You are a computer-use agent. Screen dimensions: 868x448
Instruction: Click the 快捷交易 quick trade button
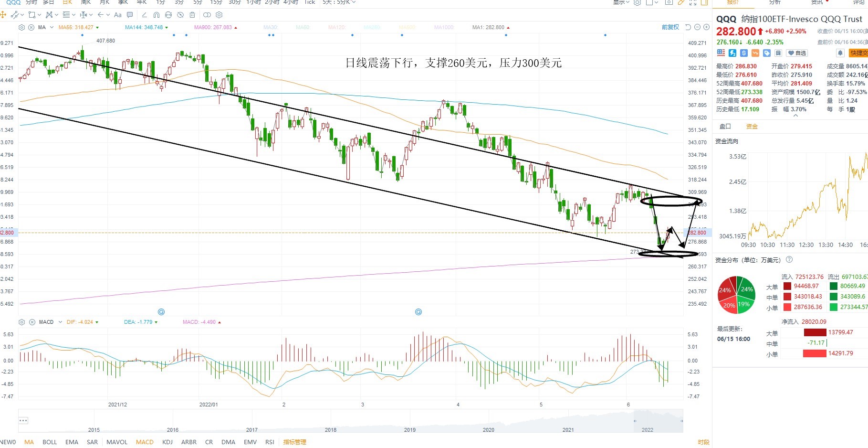[x=859, y=53]
